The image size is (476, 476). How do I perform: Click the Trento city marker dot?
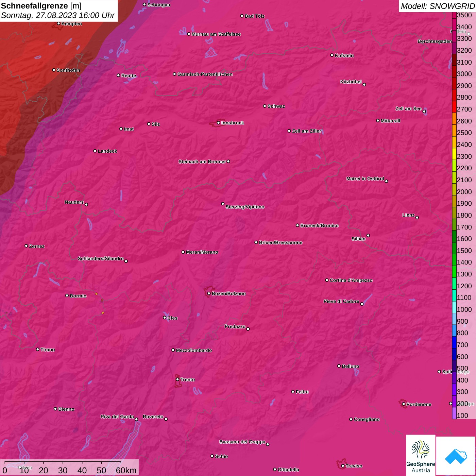point(177,379)
